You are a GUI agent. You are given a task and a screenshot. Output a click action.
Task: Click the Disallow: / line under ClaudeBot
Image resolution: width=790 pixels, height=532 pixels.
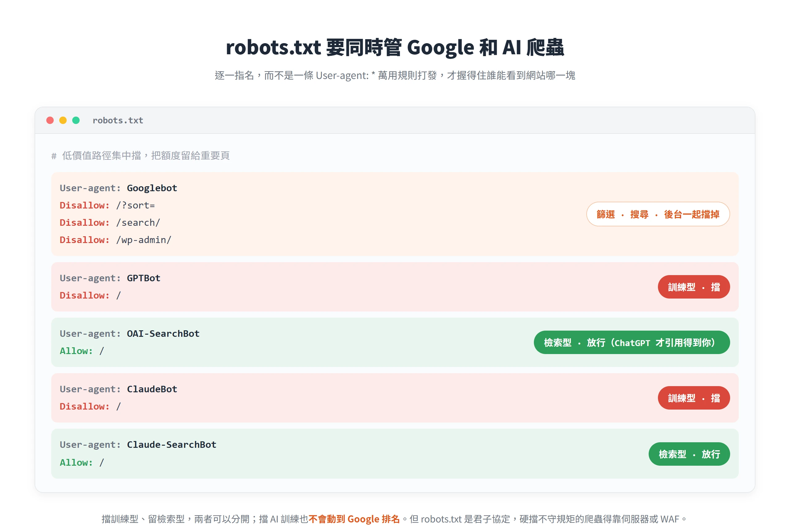pyautogui.click(x=90, y=406)
